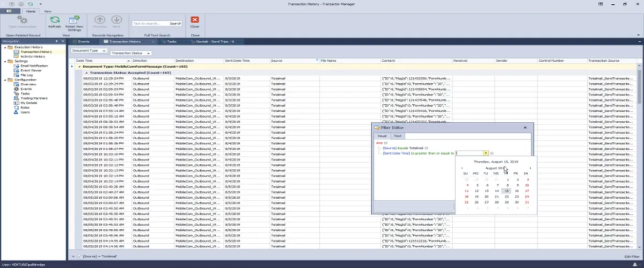Switch to the View ribbon tab
Screen dimensions: 644x268
pyautogui.click(x=48, y=11)
